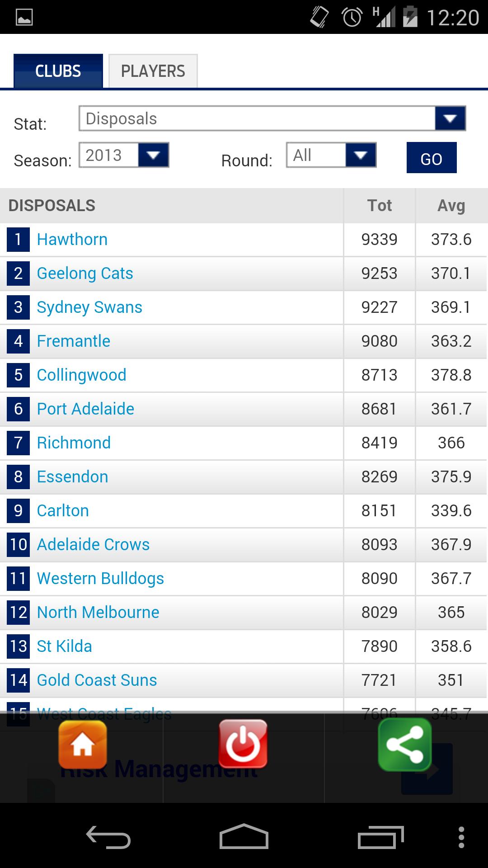
Task: Tap the Tot column header
Action: [x=380, y=205]
